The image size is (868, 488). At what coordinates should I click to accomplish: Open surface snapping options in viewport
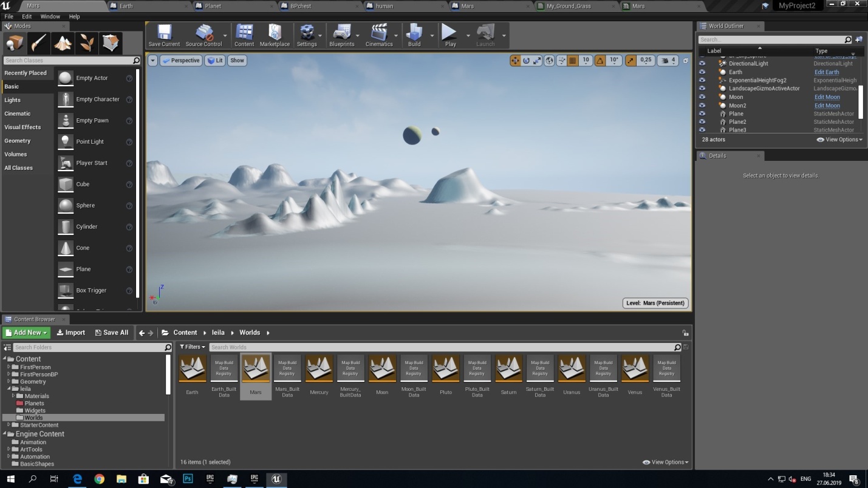pyautogui.click(x=562, y=61)
